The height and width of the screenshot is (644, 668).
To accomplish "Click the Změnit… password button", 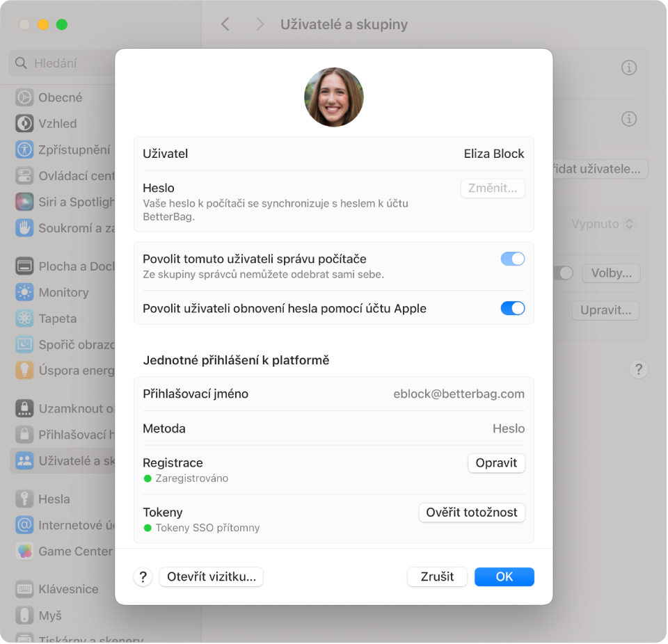I will pos(493,188).
